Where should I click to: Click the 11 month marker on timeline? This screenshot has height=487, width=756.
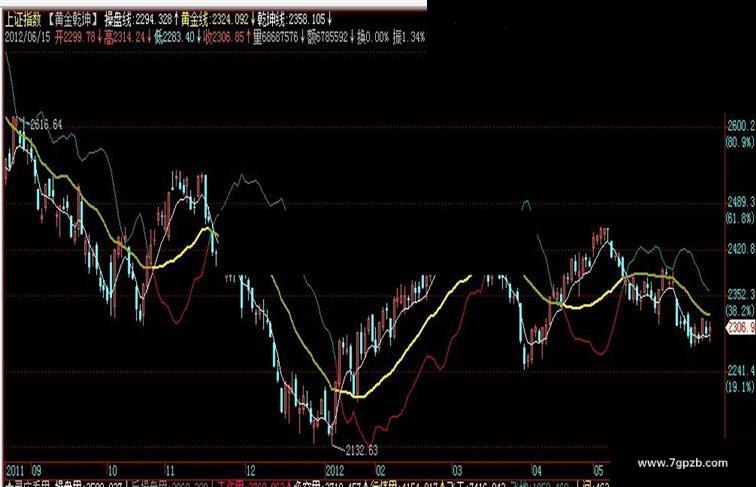pyautogui.click(x=171, y=471)
